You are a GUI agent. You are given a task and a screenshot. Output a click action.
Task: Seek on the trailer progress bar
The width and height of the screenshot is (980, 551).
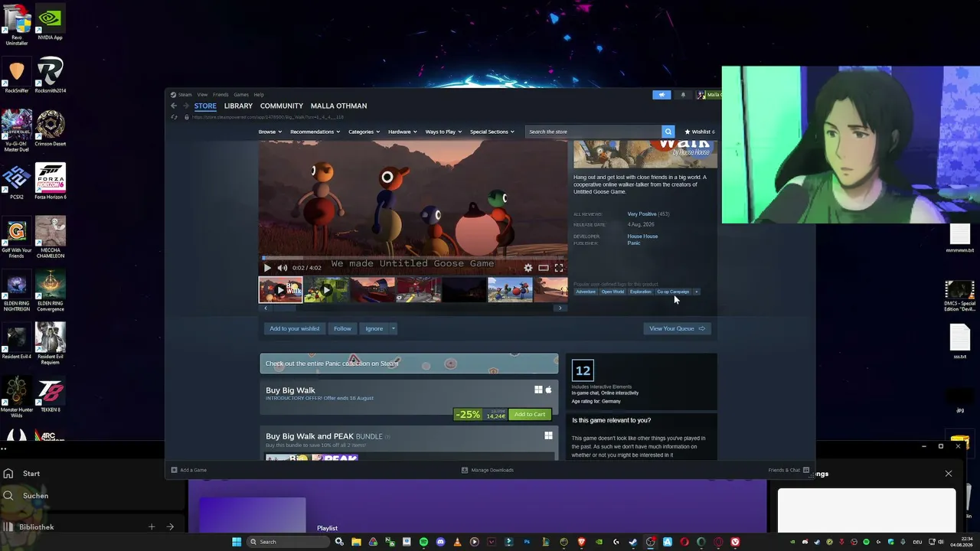pos(413,258)
